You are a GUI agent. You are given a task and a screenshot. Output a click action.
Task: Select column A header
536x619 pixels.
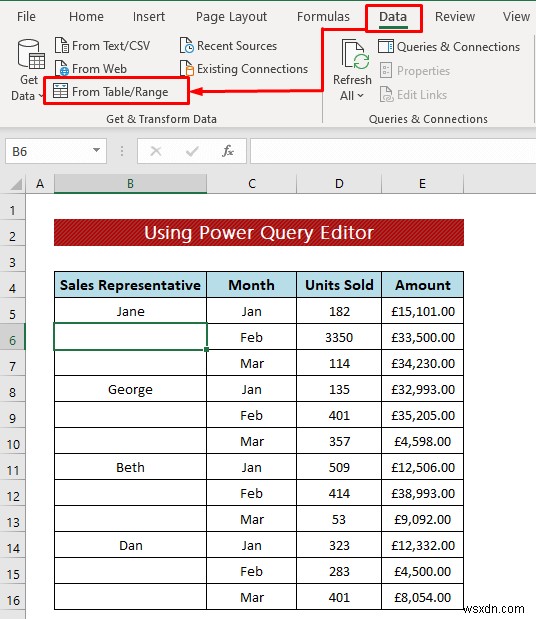(x=40, y=184)
